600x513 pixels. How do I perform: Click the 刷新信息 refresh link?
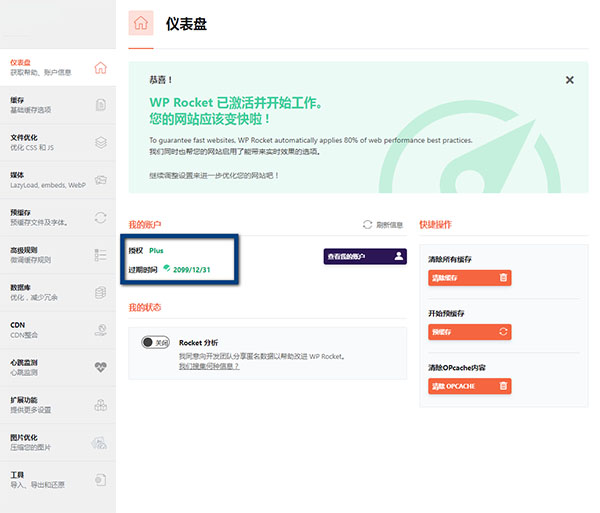pyautogui.click(x=382, y=225)
